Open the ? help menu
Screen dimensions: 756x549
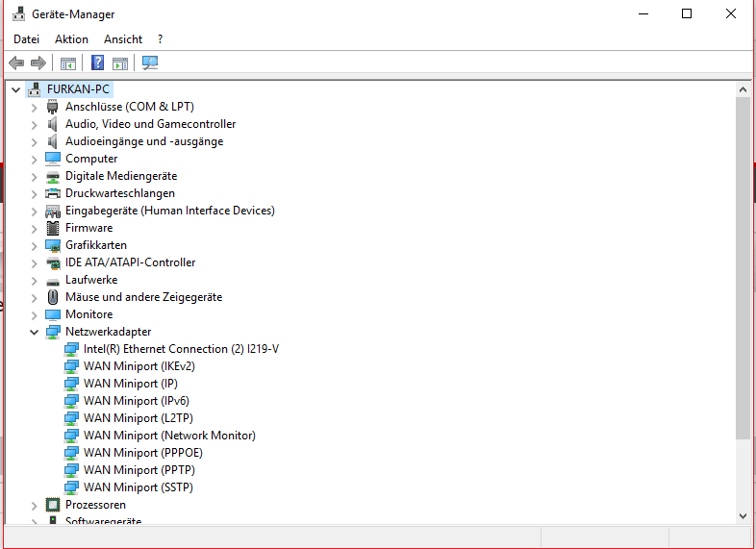click(160, 39)
